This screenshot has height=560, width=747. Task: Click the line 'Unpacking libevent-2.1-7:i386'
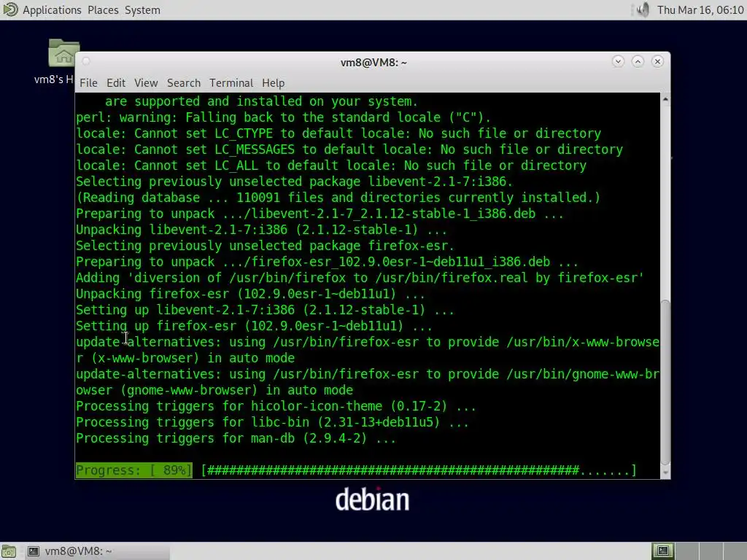click(x=262, y=230)
